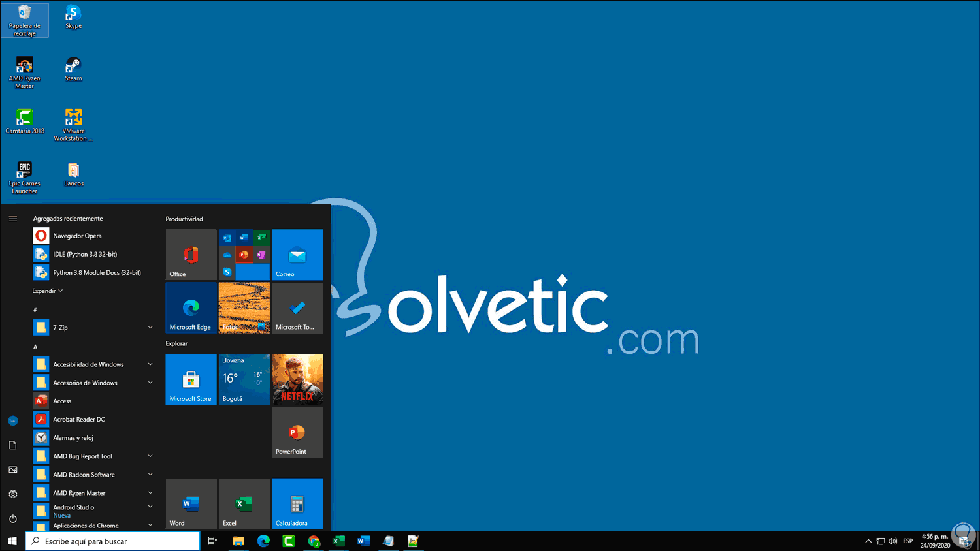The width and height of the screenshot is (980, 551).
Task: Expand Accesibilidad de Windows folder
Action: (x=93, y=364)
